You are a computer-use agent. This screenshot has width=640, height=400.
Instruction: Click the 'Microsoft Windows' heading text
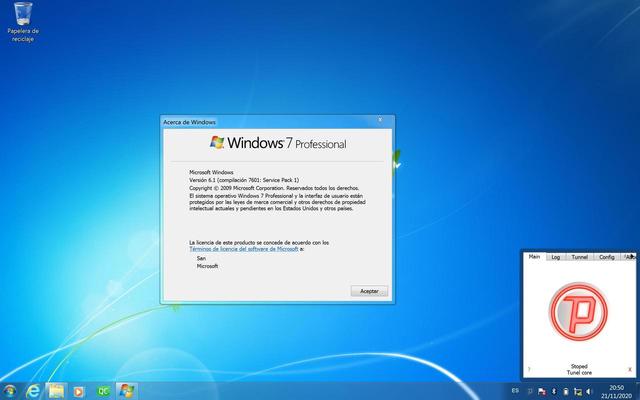211,172
